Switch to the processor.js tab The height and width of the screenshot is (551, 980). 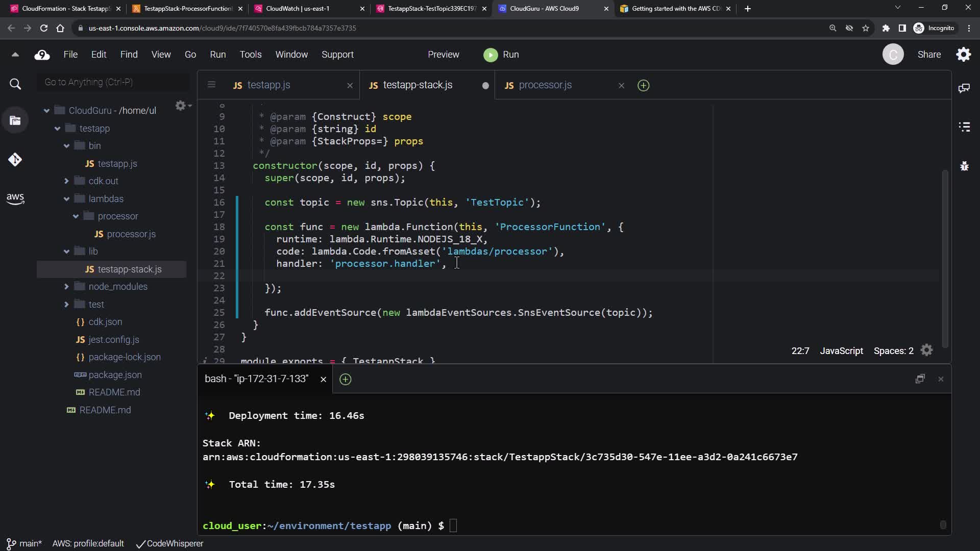coord(545,85)
